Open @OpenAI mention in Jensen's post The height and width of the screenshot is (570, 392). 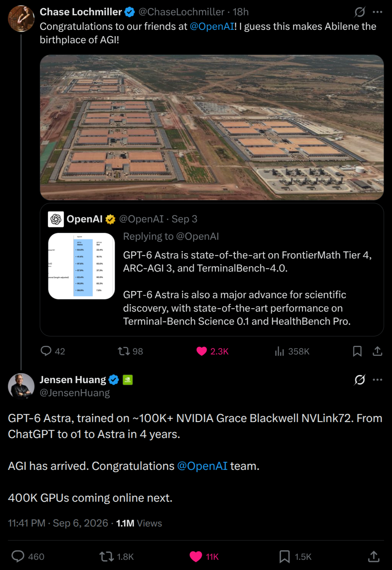(x=202, y=466)
